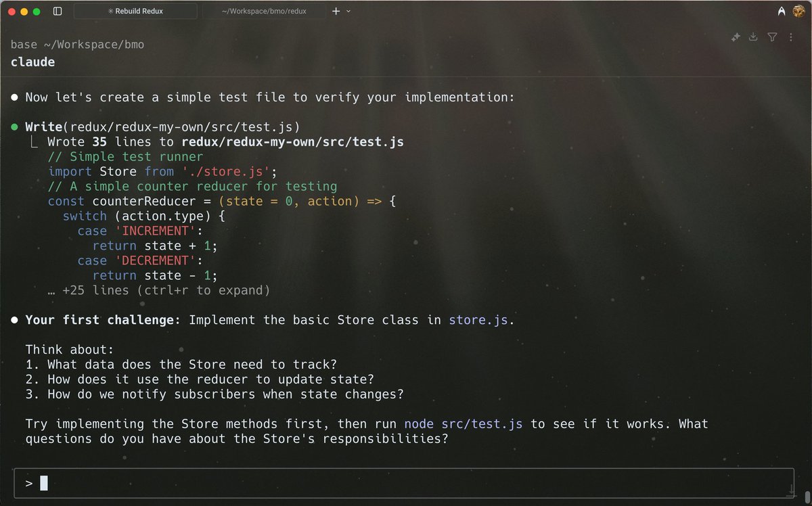Click the 'claude' command text
The image size is (812, 506).
coord(32,62)
